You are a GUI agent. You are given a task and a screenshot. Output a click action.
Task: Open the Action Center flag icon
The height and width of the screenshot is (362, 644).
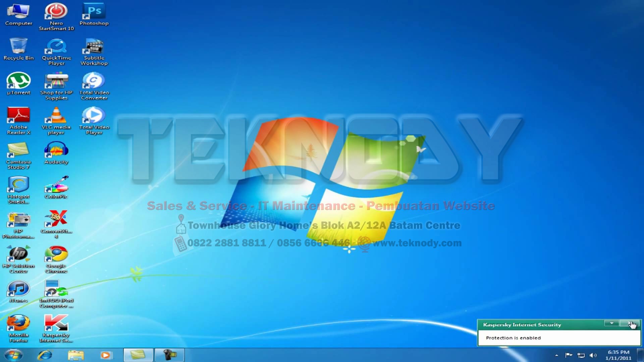(569, 355)
